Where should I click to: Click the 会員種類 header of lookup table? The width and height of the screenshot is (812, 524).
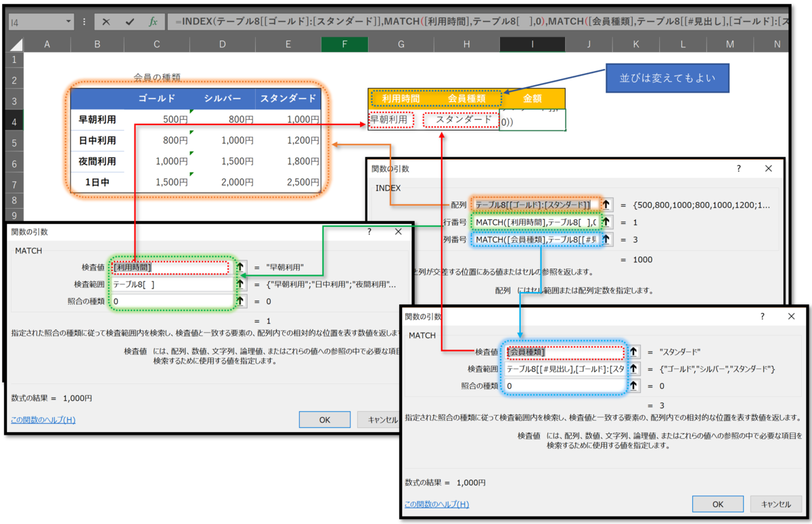pos(467,98)
